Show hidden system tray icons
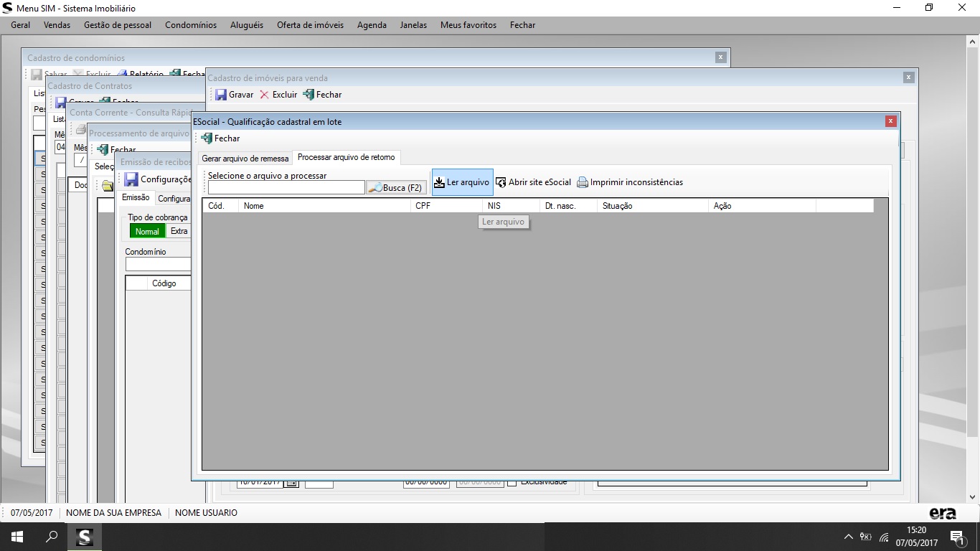 point(848,537)
